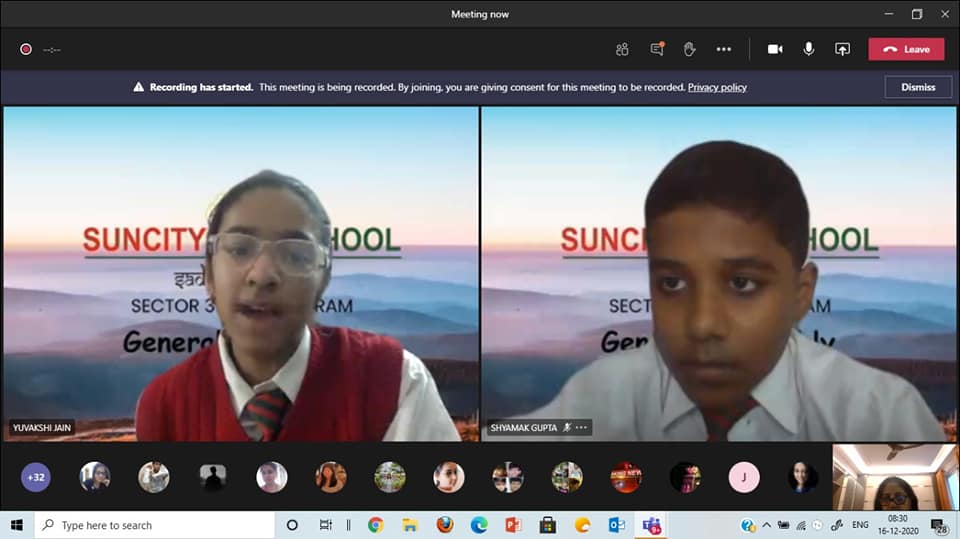Screen dimensions: 960x539
Task: Open Windows Start menu
Action: pos(17,525)
